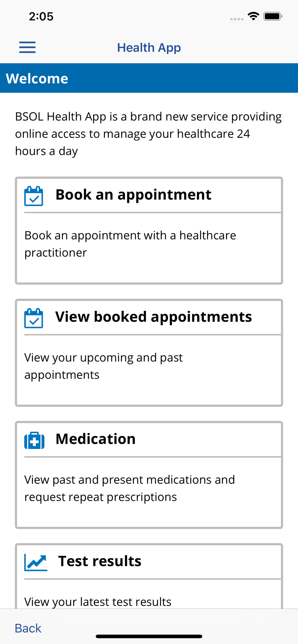Tap the cellular signal dots
The width and height of the screenshot is (298, 644).
coord(237,19)
